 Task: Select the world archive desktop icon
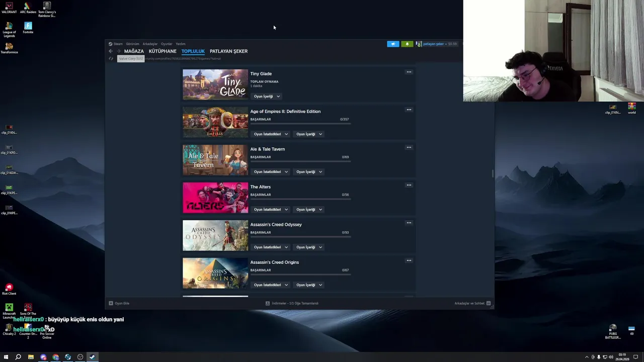pyautogui.click(x=631, y=108)
